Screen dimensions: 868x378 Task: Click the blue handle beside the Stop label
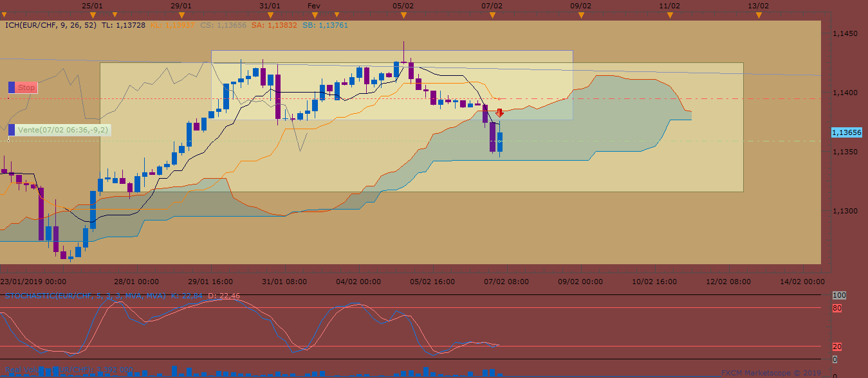(12, 87)
